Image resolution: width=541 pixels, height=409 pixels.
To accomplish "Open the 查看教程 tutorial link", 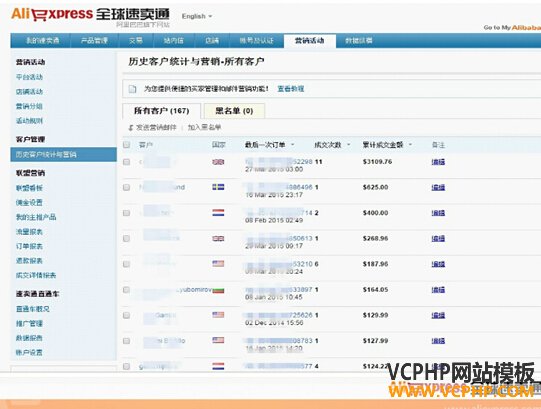I will point(291,89).
